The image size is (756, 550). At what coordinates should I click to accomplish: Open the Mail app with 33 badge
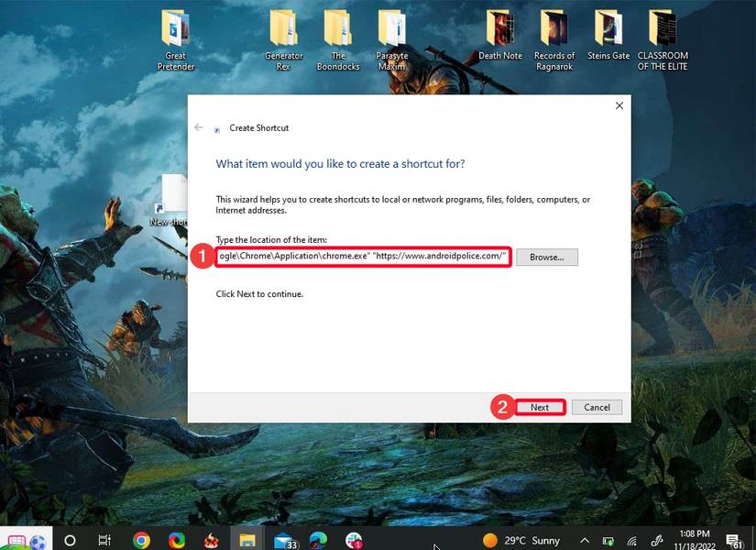[x=285, y=542]
